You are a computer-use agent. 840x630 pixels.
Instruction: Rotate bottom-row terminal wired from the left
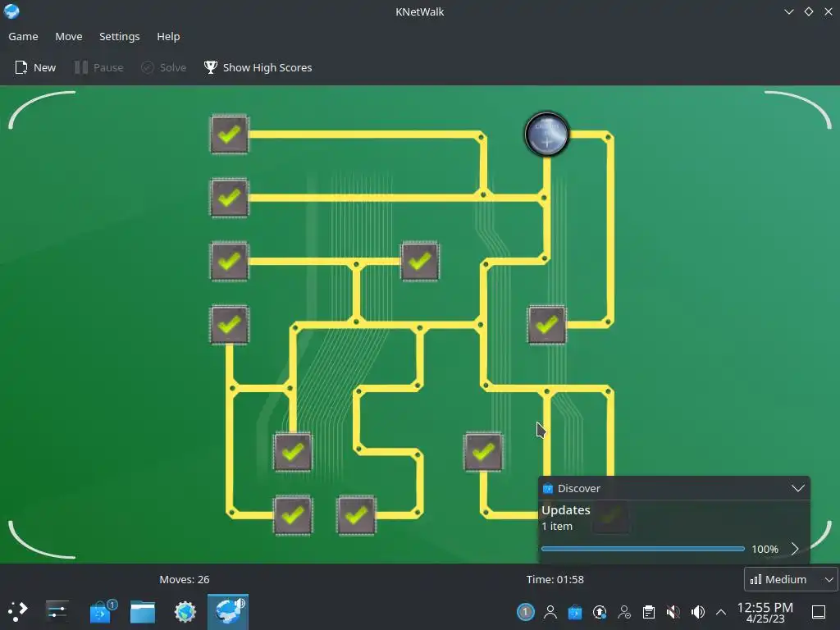coord(293,515)
